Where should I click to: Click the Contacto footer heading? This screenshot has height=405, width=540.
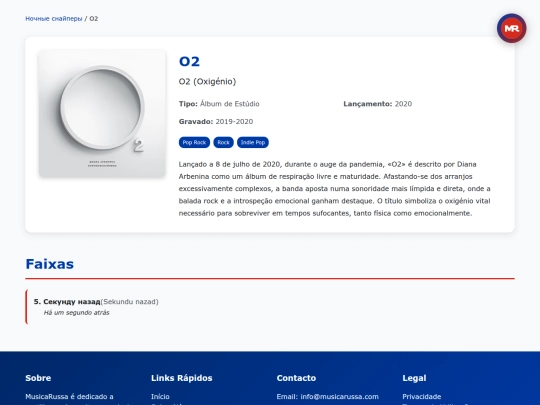click(296, 378)
